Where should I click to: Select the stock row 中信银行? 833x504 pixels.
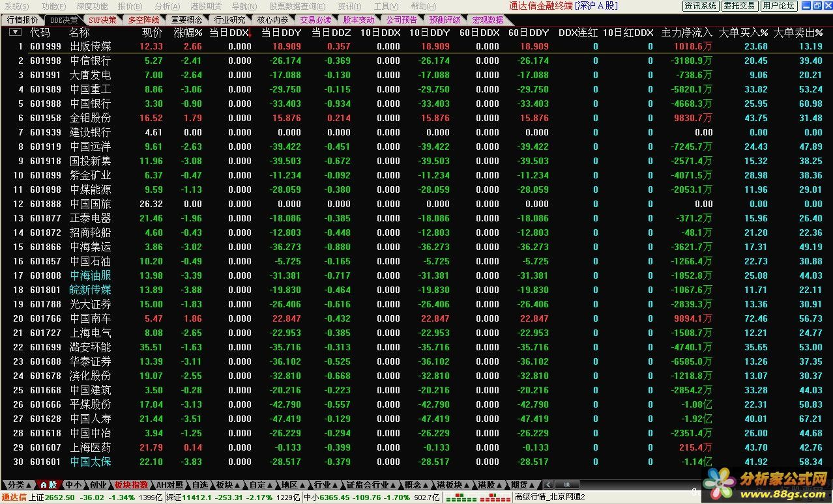coord(416,61)
